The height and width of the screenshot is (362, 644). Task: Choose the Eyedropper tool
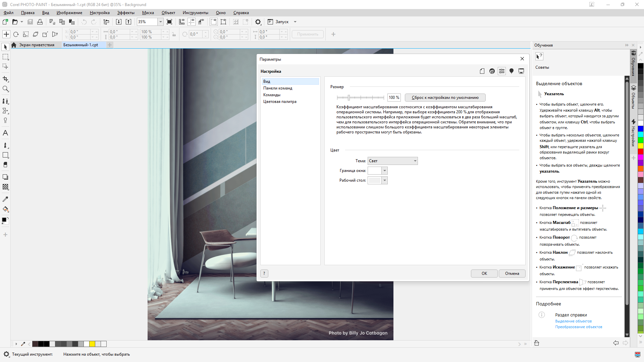point(5,199)
